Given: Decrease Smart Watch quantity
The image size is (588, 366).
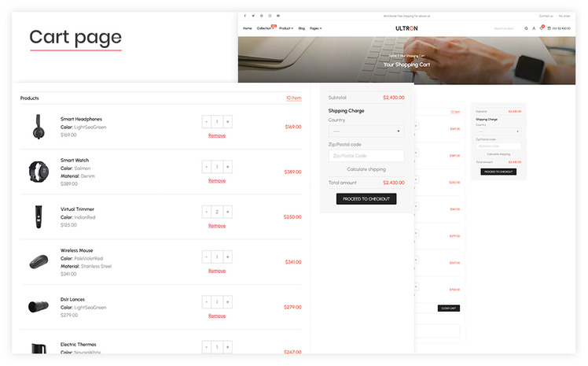Looking at the screenshot, I should 207,167.
